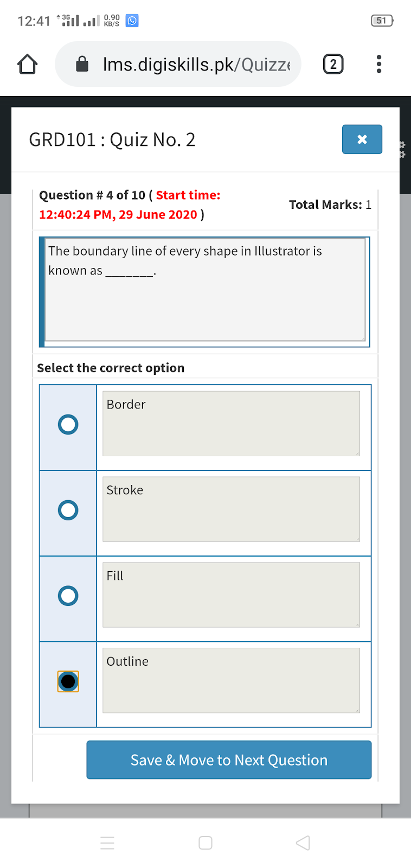Tap the recent apps navigation icon

[107, 843]
